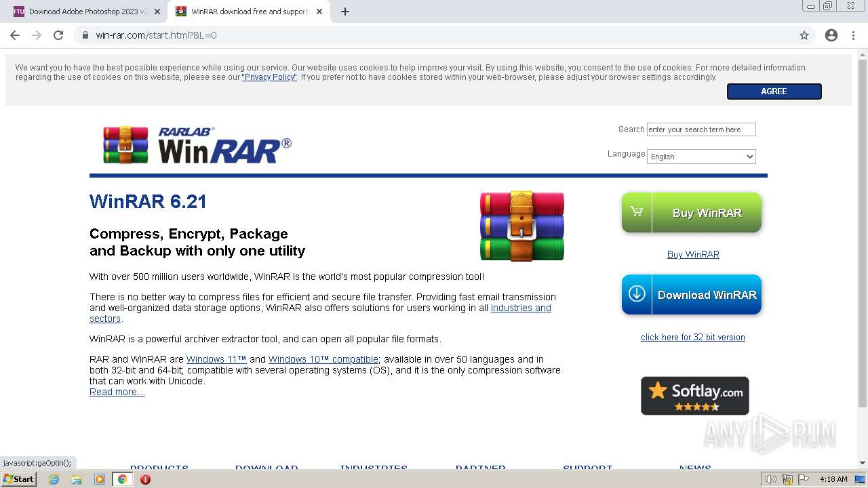The image size is (868, 488).
Task: Open the Softlay.com rating badge
Action: 695,396
